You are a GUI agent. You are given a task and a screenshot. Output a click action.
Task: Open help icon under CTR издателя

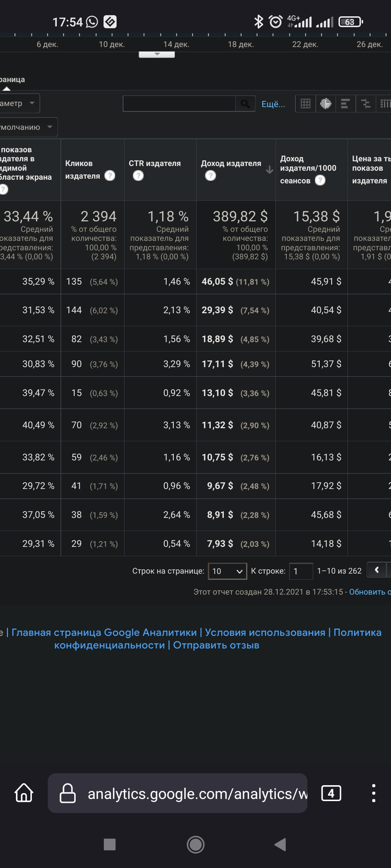[138, 176]
